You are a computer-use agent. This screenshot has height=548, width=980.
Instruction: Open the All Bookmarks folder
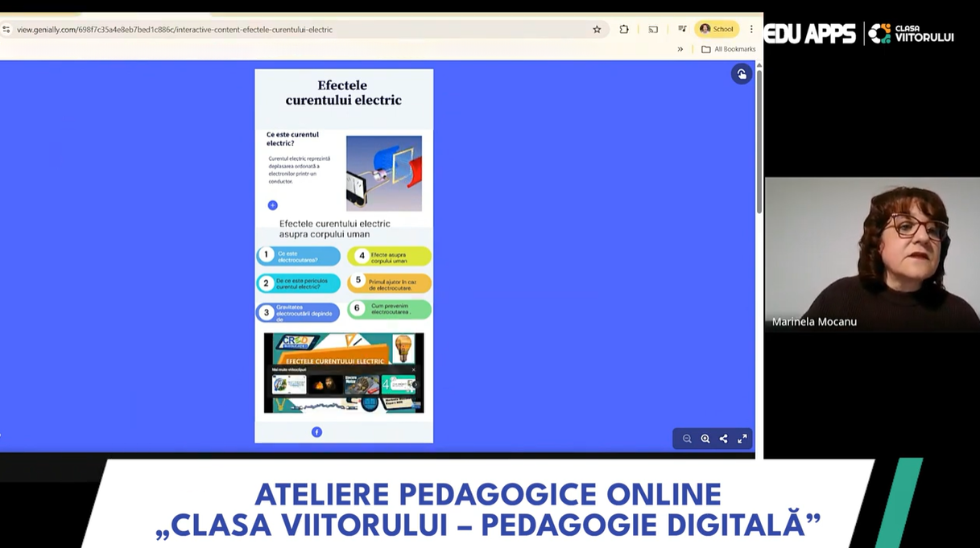tap(729, 49)
